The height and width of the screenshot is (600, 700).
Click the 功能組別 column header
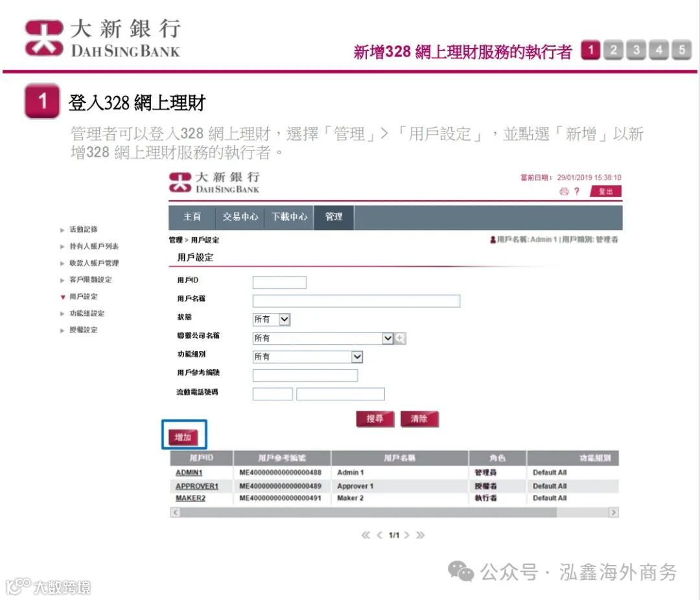coord(573,458)
